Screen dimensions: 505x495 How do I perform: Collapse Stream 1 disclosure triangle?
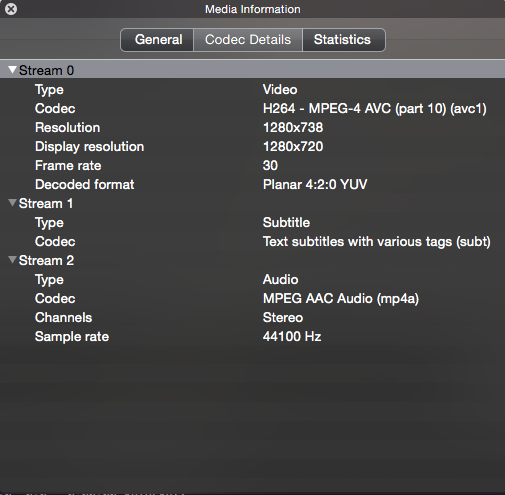coord(13,203)
